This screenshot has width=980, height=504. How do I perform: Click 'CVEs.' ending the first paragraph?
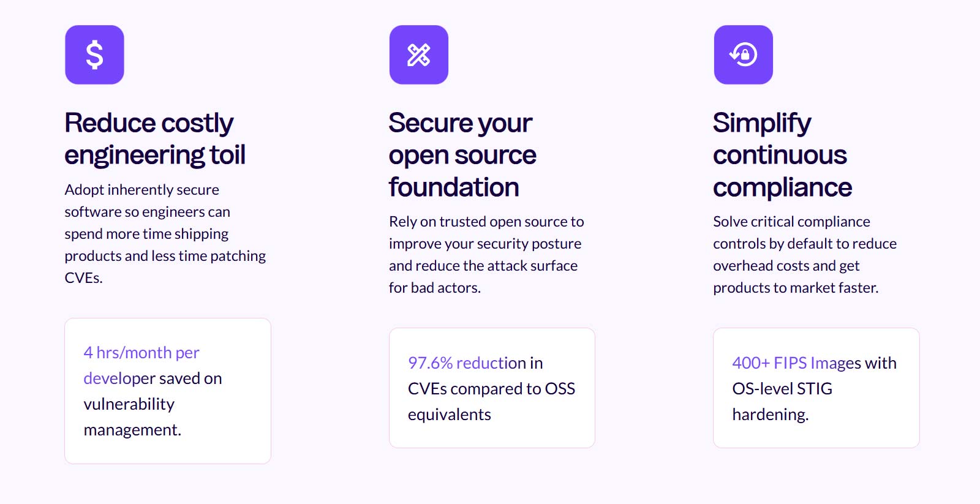(x=83, y=278)
